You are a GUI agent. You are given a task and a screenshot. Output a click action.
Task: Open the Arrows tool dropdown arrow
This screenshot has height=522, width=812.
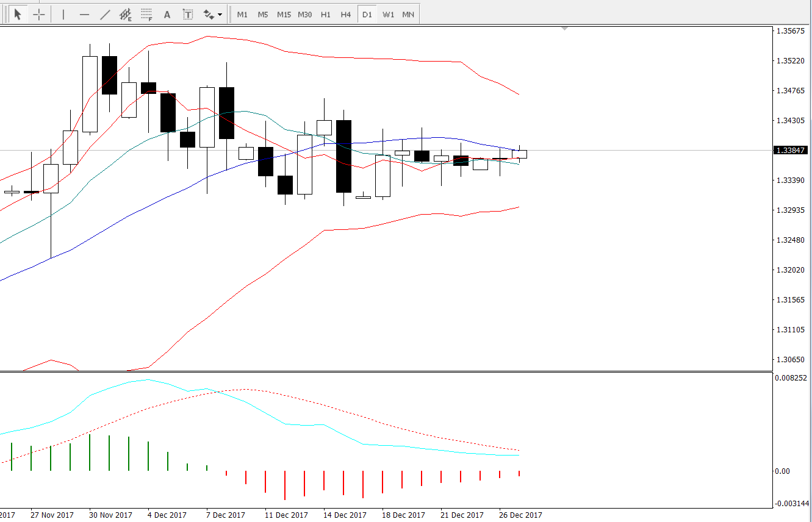pyautogui.click(x=220, y=15)
